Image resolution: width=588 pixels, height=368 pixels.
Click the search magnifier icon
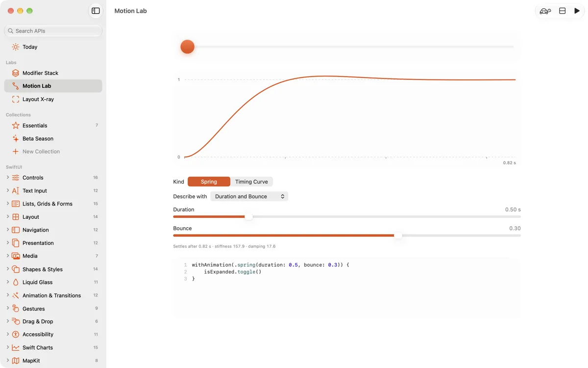pos(11,31)
